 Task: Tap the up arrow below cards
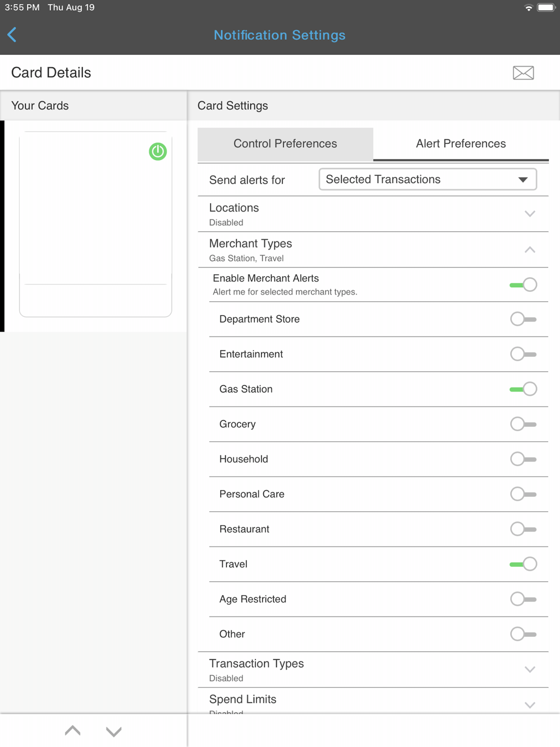(x=73, y=730)
